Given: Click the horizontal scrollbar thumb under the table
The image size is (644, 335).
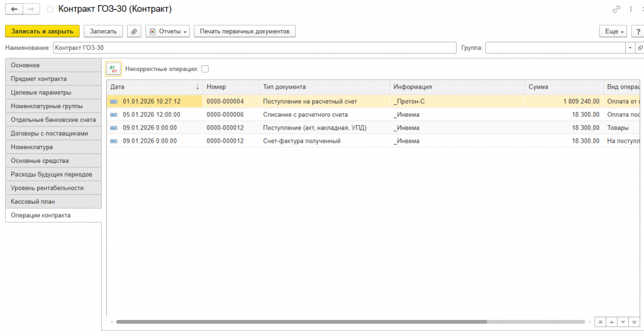Looking at the screenshot, I should point(301,322).
